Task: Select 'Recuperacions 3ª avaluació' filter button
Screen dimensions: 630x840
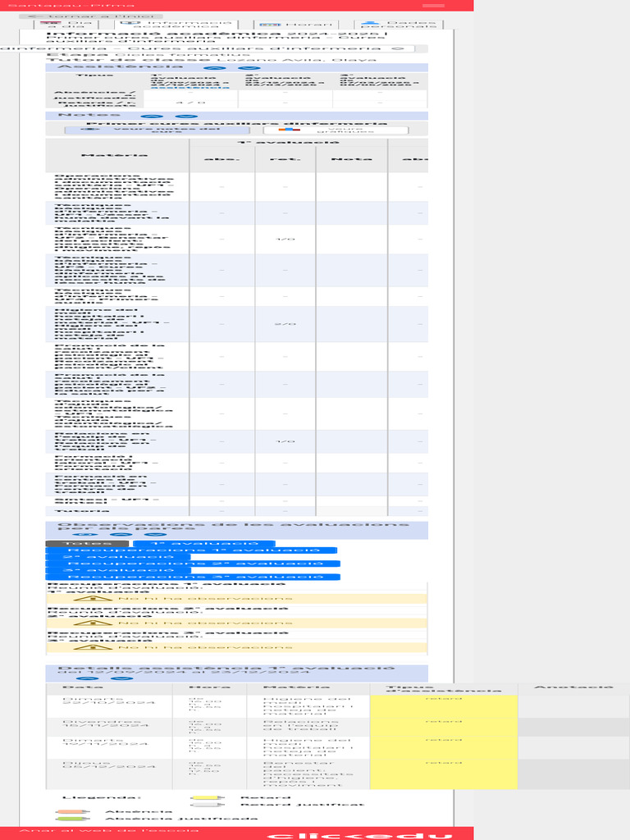Action: pyautogui.click(x=193, y=577)
